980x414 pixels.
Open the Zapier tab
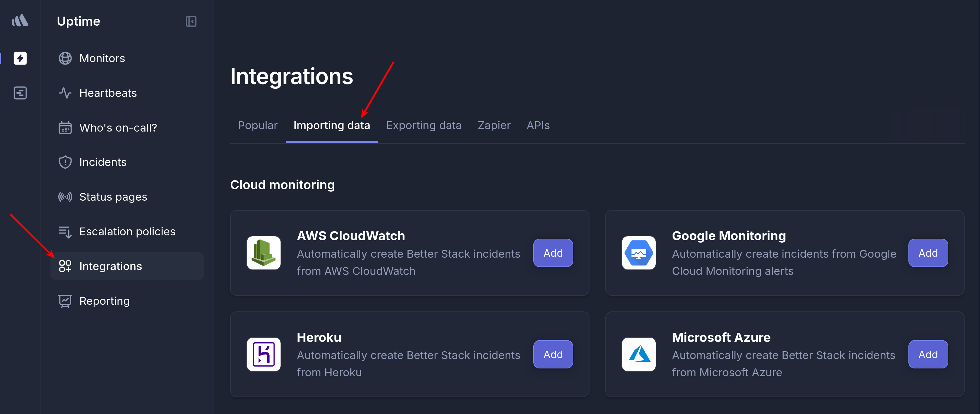coord(494,125)
